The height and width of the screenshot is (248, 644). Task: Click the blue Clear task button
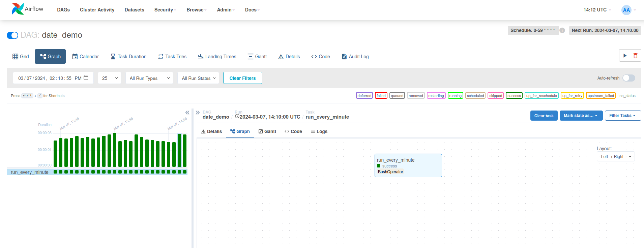pyautogui.click(x=544, y=116)
